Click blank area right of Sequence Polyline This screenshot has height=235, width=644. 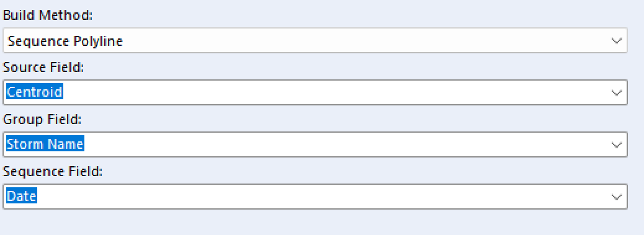[x=365, y=40]
